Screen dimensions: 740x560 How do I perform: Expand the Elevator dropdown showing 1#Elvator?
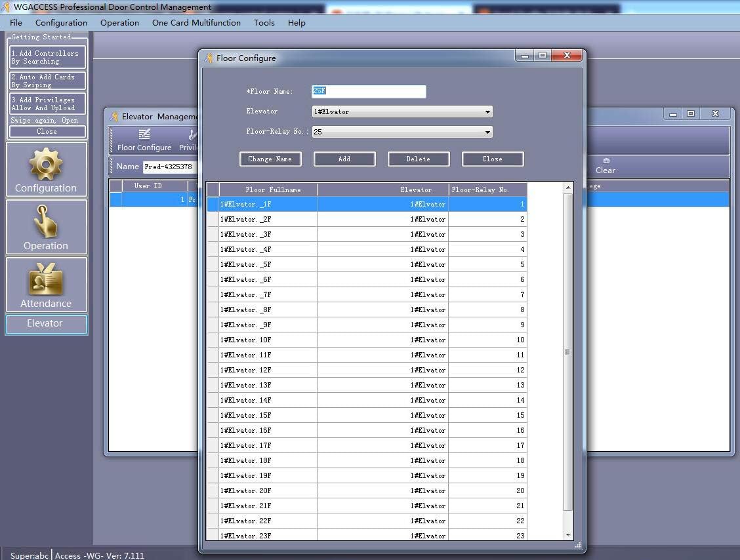[402, 111]
